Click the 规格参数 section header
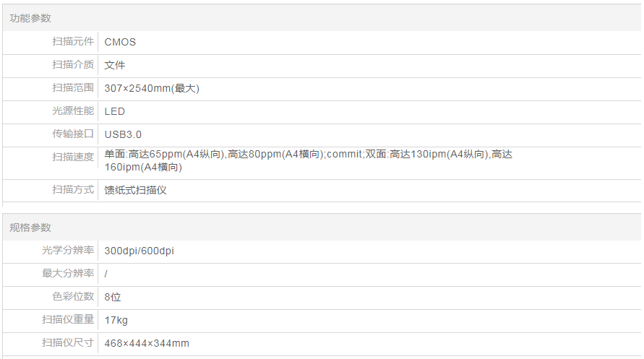The image size is (644, 359). [x=30, y=228]
